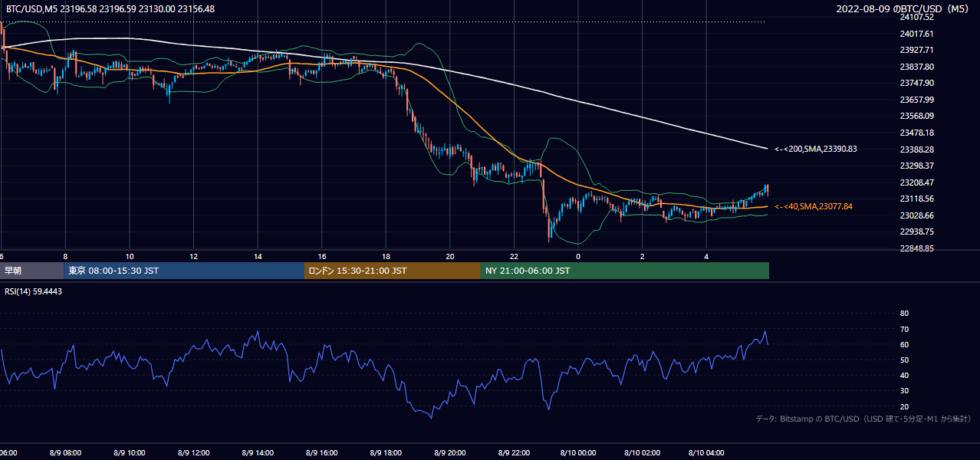Click the 200 SMA 23390.83 line label

(816, 149)
